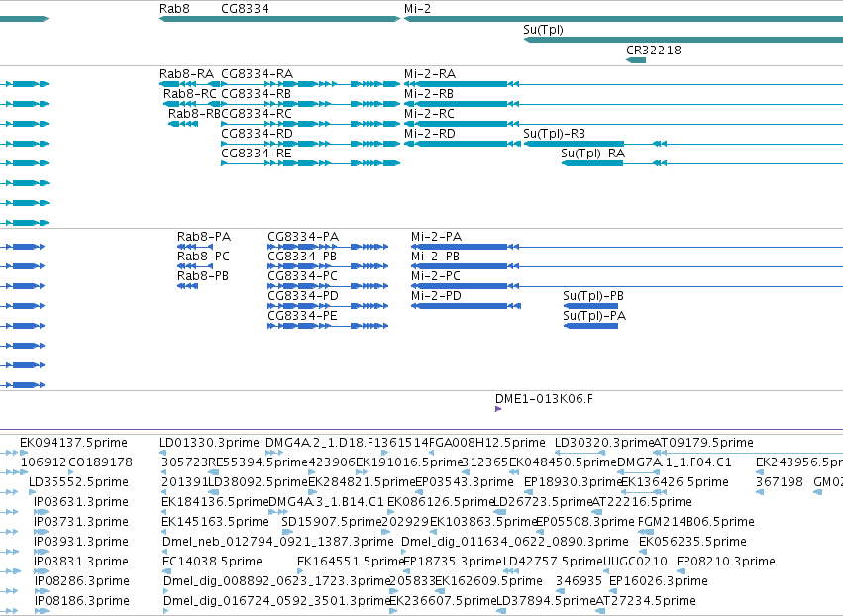
Task: Select protein label Mi-2-PB
Action: pyautogui.click(x=436, y=257)
